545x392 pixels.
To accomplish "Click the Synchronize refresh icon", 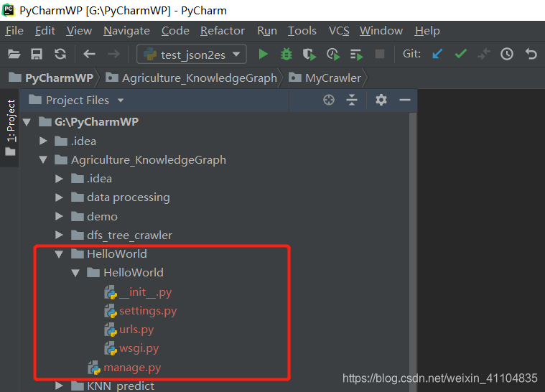I will point(60,55).
